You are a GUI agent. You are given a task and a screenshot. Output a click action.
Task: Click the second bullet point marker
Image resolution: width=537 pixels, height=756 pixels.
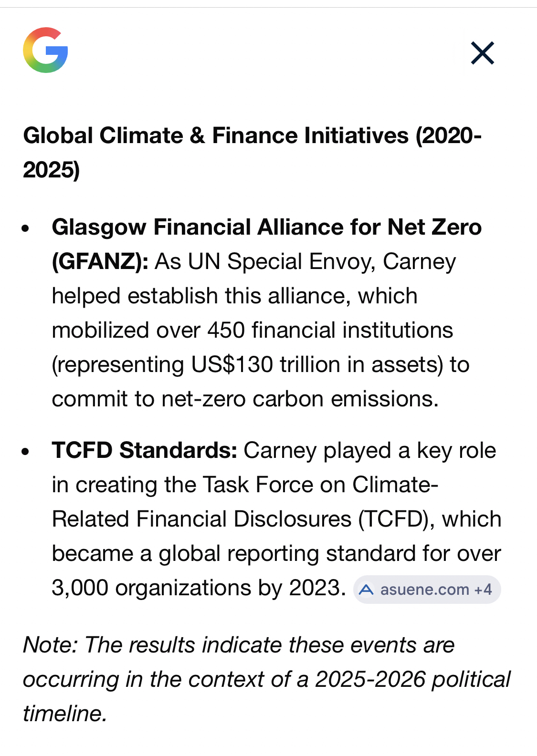(26, 451)
